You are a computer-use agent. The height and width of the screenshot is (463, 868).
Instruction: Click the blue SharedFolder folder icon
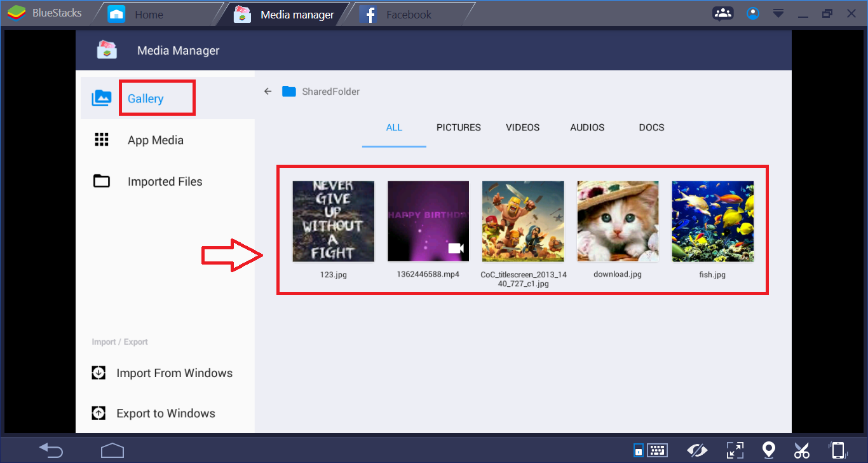tap(289, 92)
